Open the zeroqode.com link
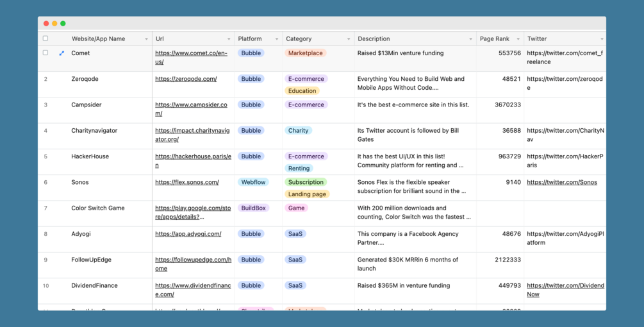Viewport: 644px width, 327px height. point(186,79)
